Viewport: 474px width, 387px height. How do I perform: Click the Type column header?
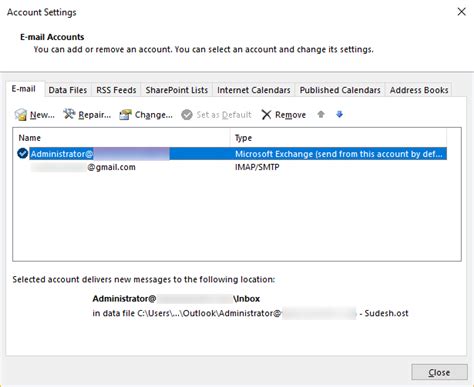[338, 138]
